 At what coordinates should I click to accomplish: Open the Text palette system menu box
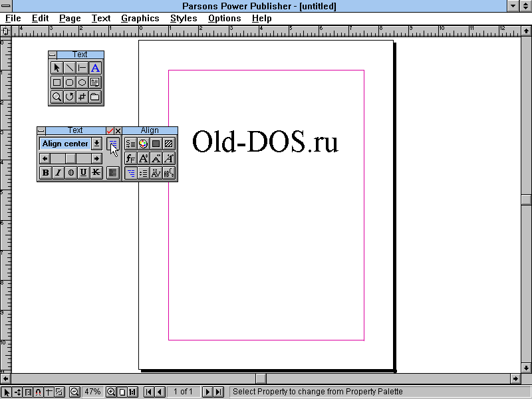pos(41,131)
